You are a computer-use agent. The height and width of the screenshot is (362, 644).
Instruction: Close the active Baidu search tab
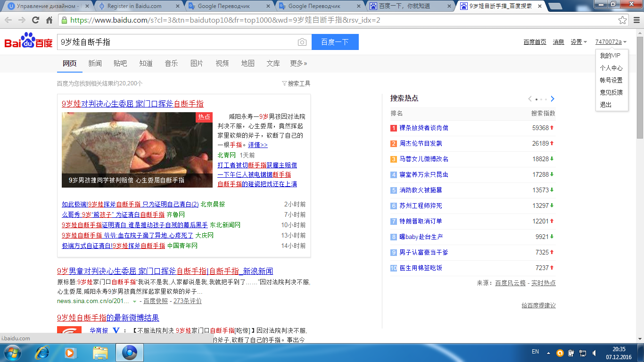(539, 7)
